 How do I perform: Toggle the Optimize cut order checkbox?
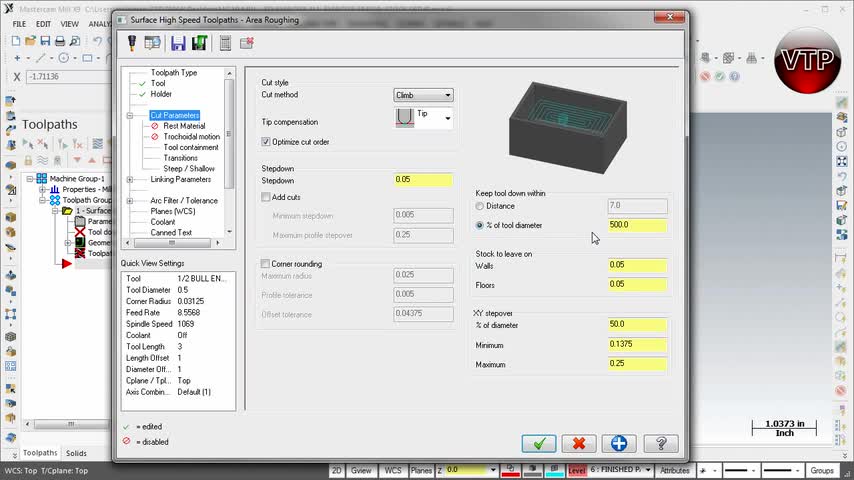266,142
